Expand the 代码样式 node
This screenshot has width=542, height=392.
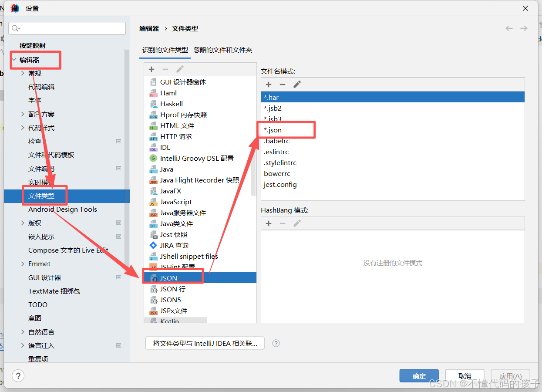[x=23, y=128]
